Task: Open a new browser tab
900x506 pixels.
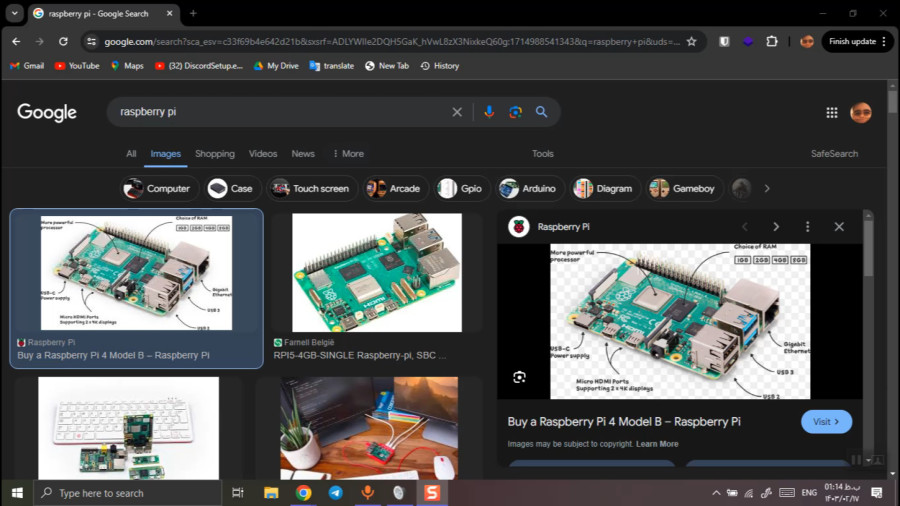Action: pyautogui.click(x=193, y=13)
